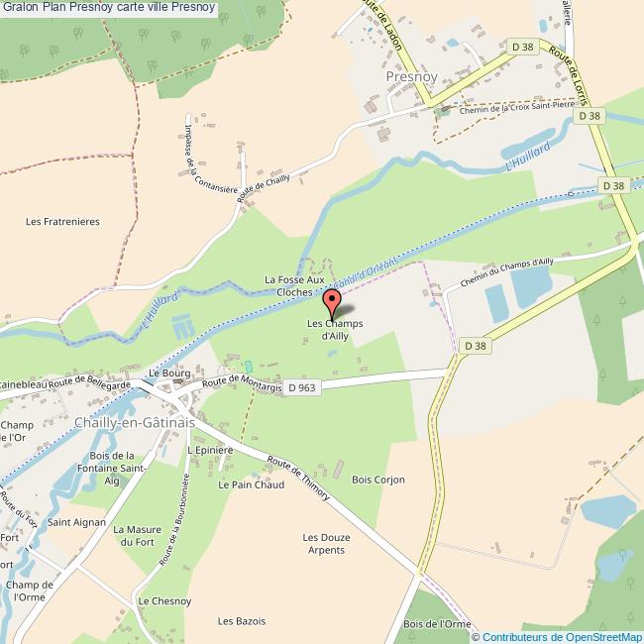Click the Les Fratrenieres label
Image resolution: width=644 pixels, height=644 pixels.
click(62, 222)
